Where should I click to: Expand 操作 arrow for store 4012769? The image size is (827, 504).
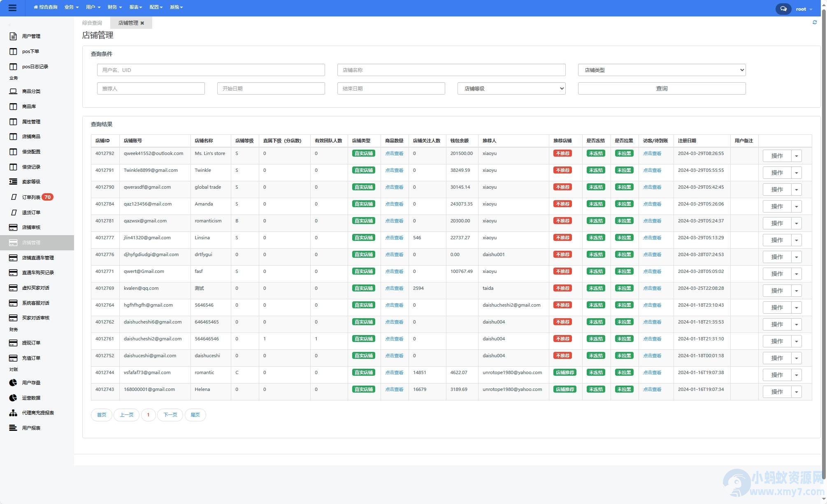click(x=797, y=291)
